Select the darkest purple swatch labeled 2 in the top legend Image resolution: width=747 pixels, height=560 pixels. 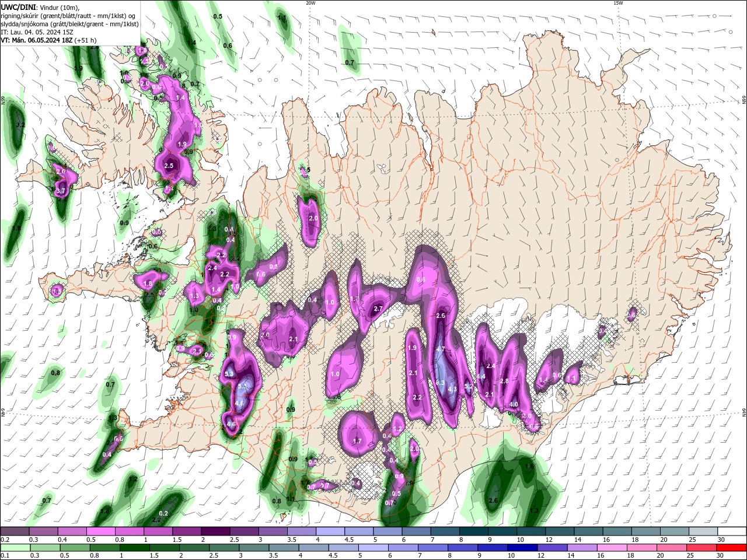pos(215,531)
